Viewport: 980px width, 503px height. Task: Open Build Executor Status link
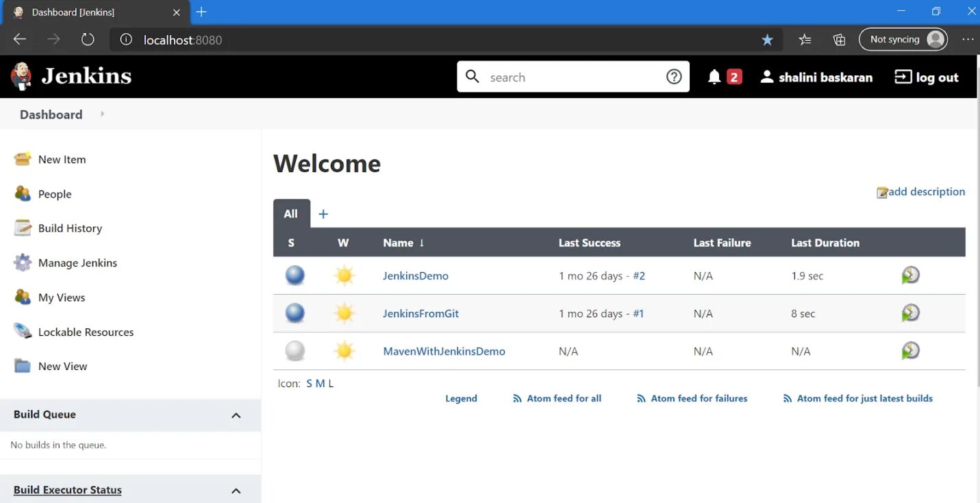click(68, 490)
